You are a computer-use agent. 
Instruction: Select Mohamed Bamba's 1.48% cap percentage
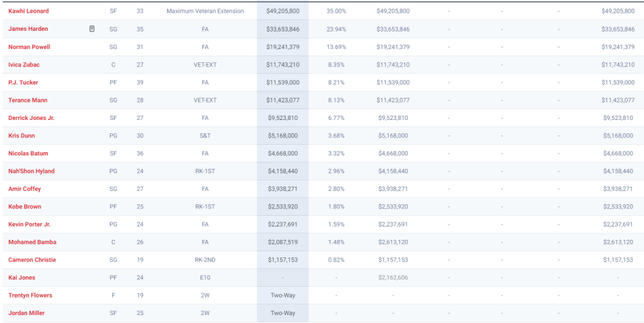336,242
